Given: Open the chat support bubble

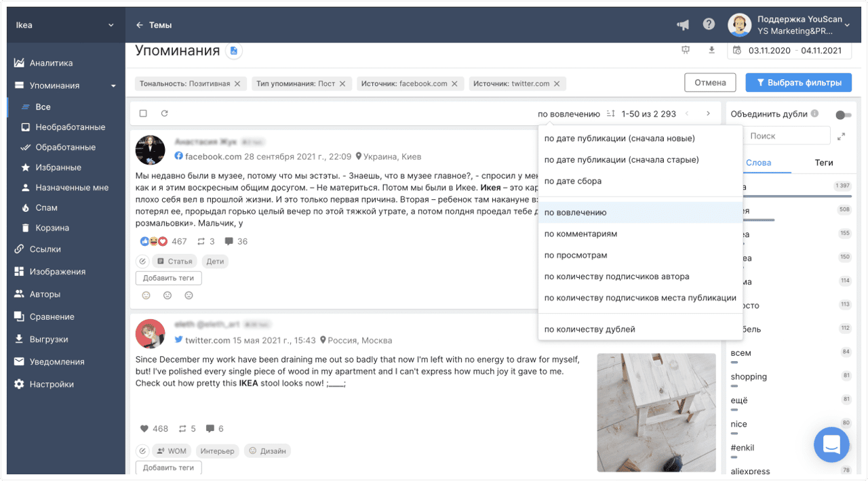Looking at the screenshot, I should click(x=831, y=444).
